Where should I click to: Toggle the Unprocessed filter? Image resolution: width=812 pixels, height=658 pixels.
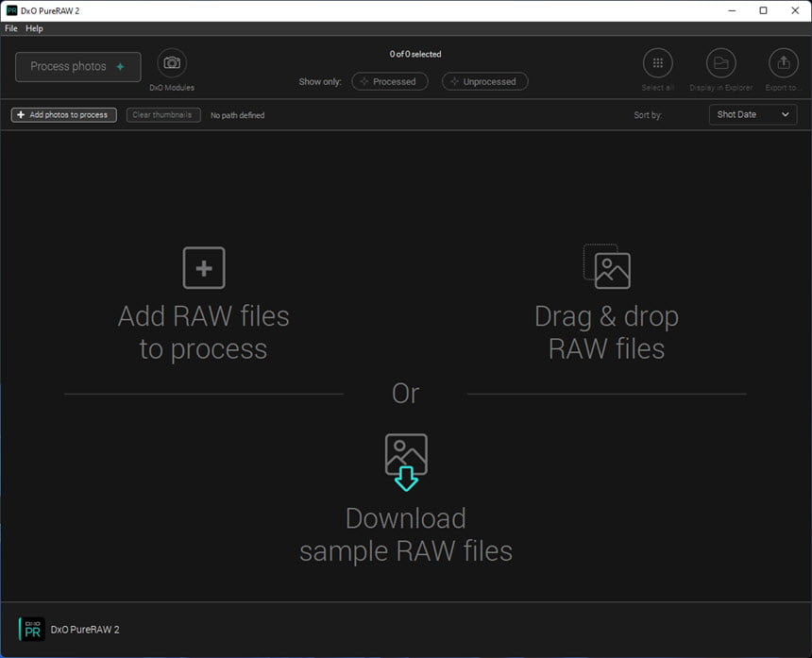point(484,81)
